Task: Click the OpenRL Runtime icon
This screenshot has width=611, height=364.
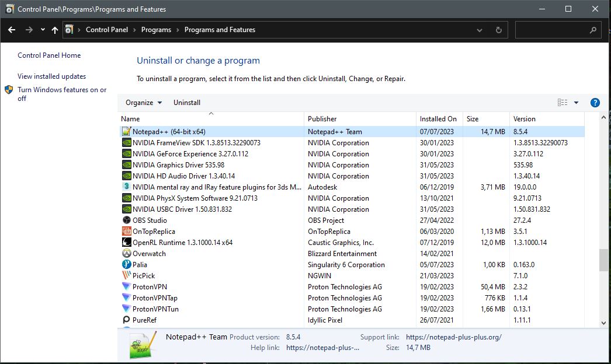Action: (127, 243)
